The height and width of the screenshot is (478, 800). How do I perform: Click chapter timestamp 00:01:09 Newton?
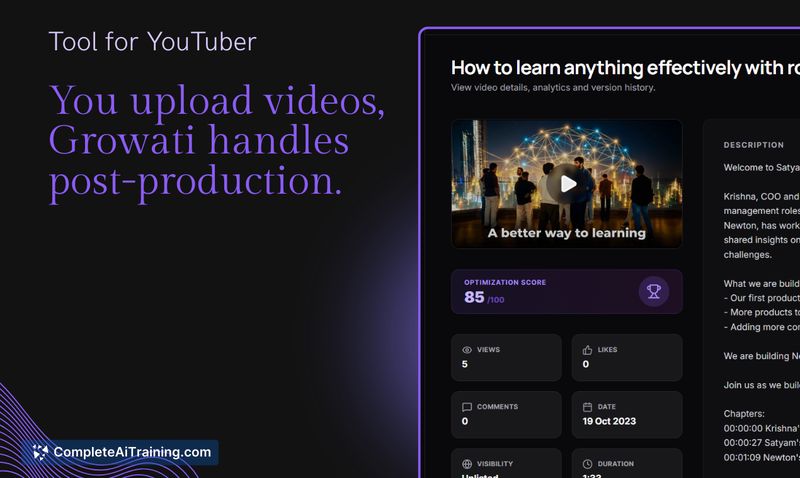762,458
